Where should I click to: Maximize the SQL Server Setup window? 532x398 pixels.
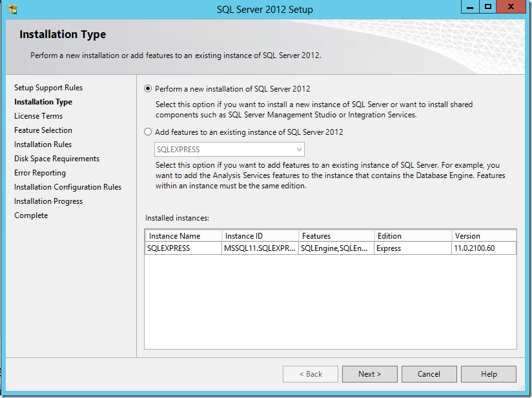[x=488, y=7]
